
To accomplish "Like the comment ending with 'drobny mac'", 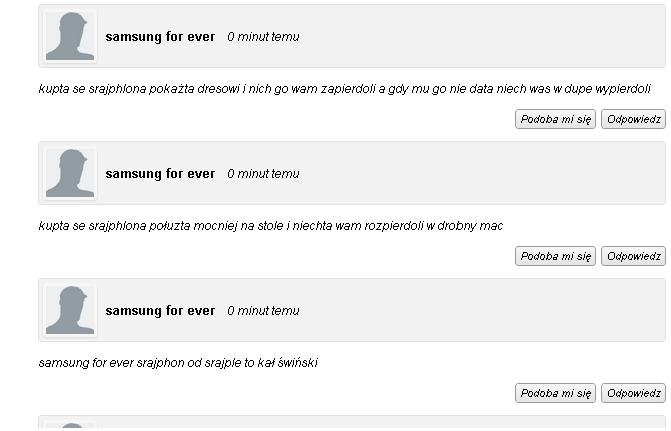I will (x=555, y=256).
